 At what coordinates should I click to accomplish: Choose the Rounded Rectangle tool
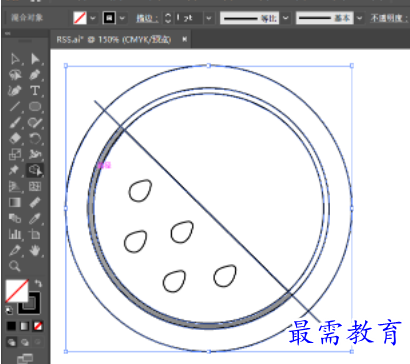click(x=35, y=107)
